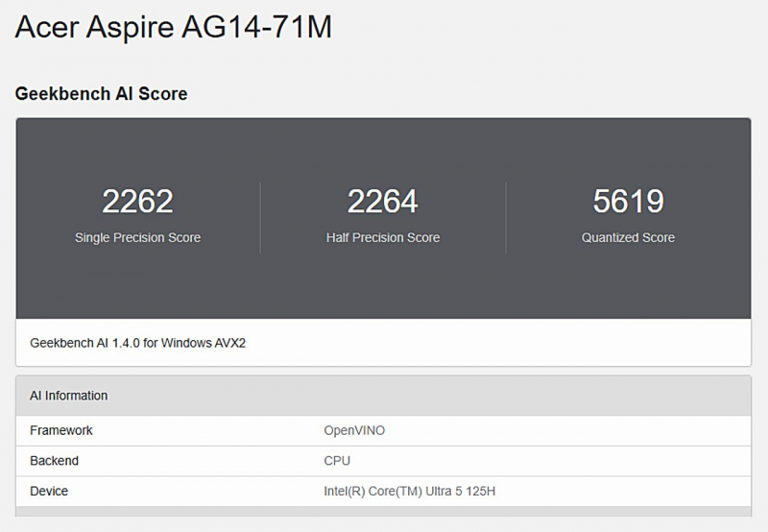Click the Acer Aspire AG14-71M page title

pyautogui.click(x=174, y=28)
